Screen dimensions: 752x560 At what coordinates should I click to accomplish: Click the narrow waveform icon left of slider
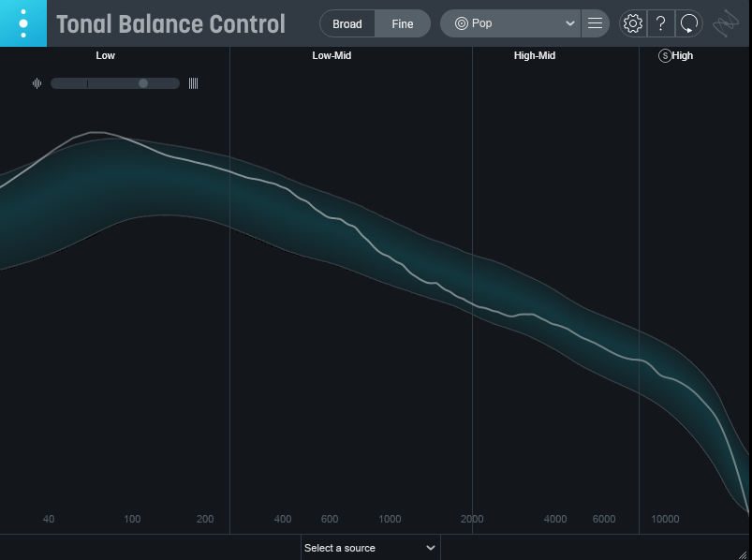[37, 83]
